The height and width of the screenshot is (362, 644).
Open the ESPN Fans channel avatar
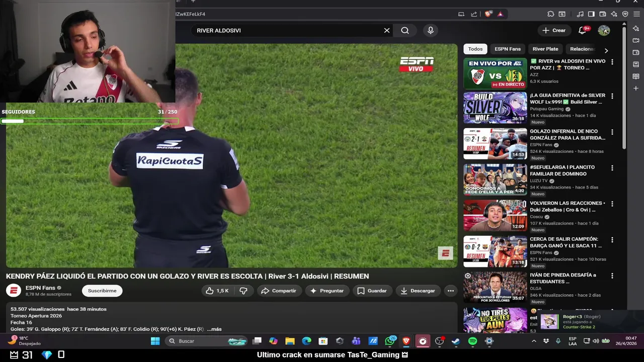coord(14,291)
